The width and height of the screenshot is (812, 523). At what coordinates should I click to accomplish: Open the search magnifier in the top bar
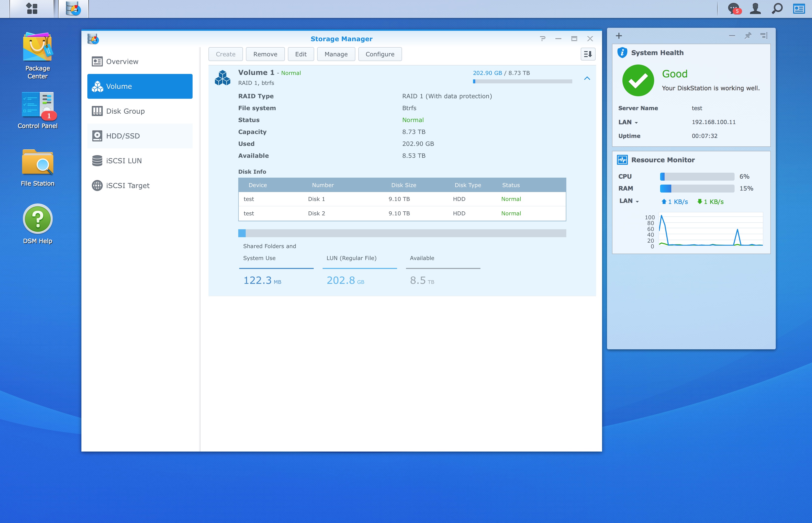pos(777,8)
